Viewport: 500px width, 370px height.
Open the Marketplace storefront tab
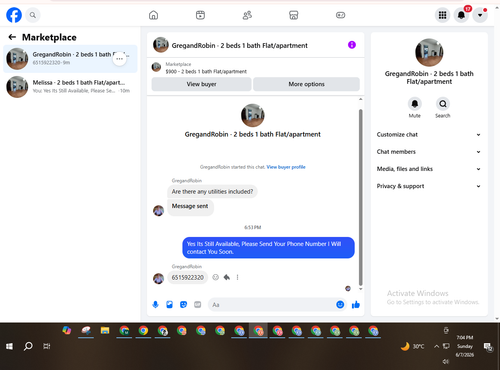pyautogui.click(x=294, y=15)
